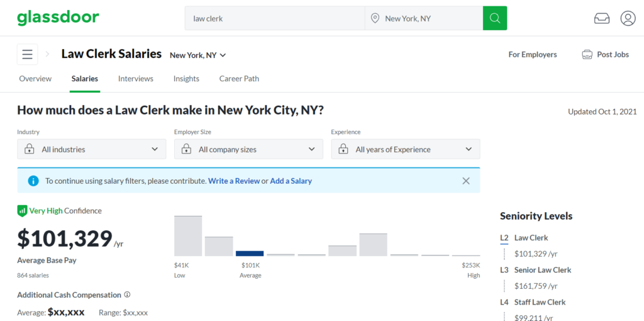Screen dimensions: 644x321
Task: Click the second gray histogram bar
Action: tap(219, 246)
